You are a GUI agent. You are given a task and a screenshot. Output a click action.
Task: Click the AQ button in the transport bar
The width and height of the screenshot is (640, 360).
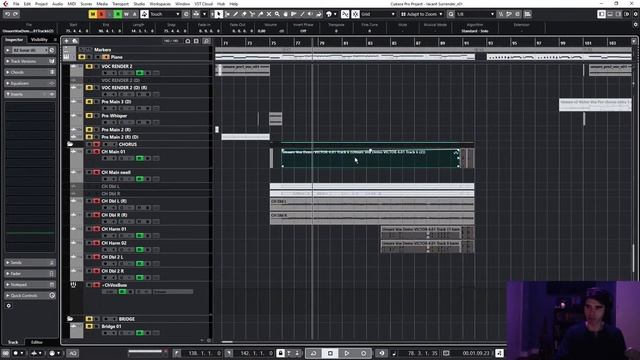[x=73, y=353]
